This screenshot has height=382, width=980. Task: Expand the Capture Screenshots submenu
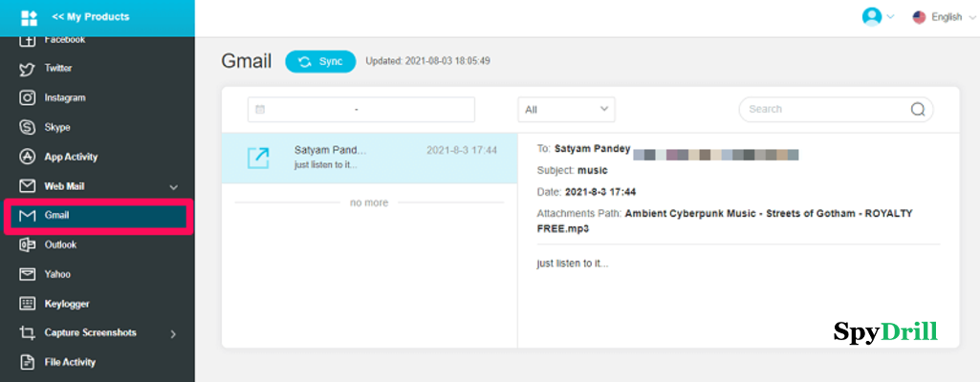[x=173, y=333]
